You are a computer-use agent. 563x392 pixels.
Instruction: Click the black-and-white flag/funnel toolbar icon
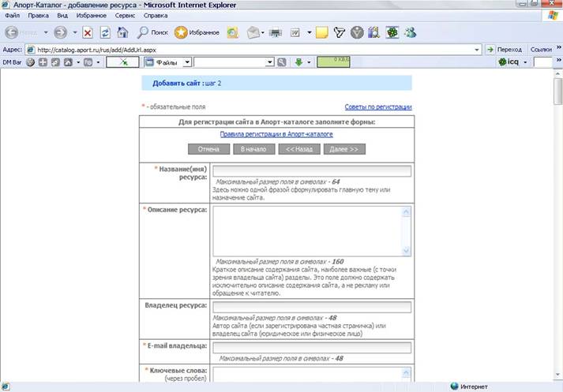point(339,32)
